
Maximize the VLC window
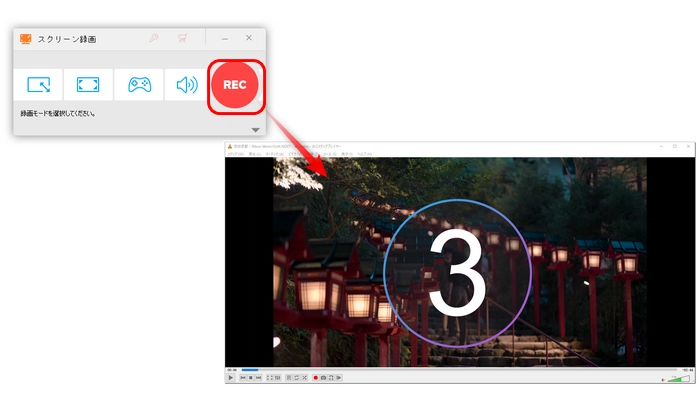click(x=675, y=146)
